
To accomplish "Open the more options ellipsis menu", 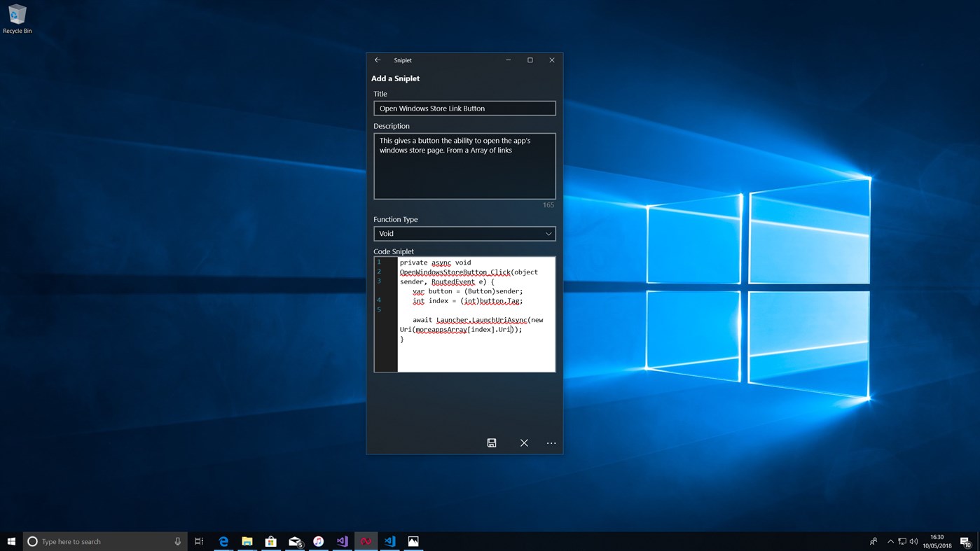I will 551,442.
